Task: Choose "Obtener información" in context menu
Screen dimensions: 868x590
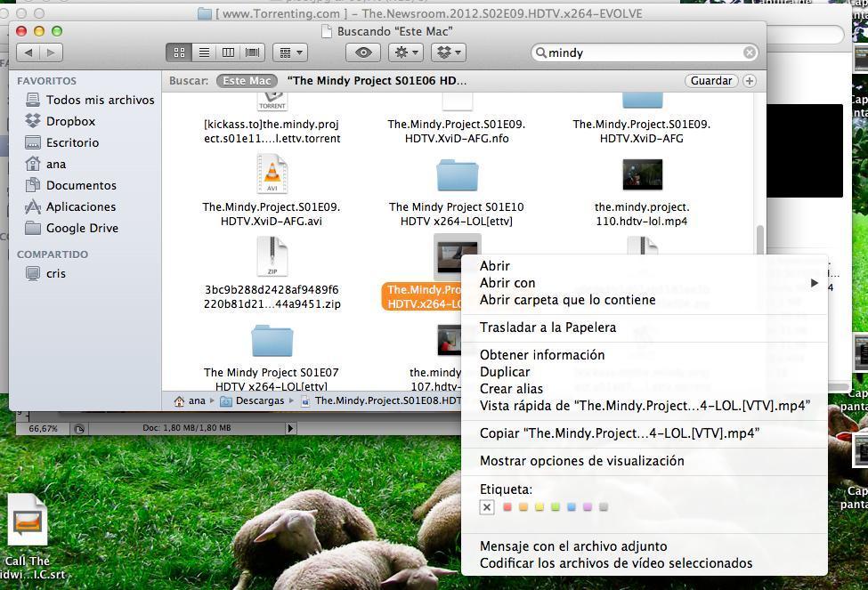Action: (x=541, y=355)
